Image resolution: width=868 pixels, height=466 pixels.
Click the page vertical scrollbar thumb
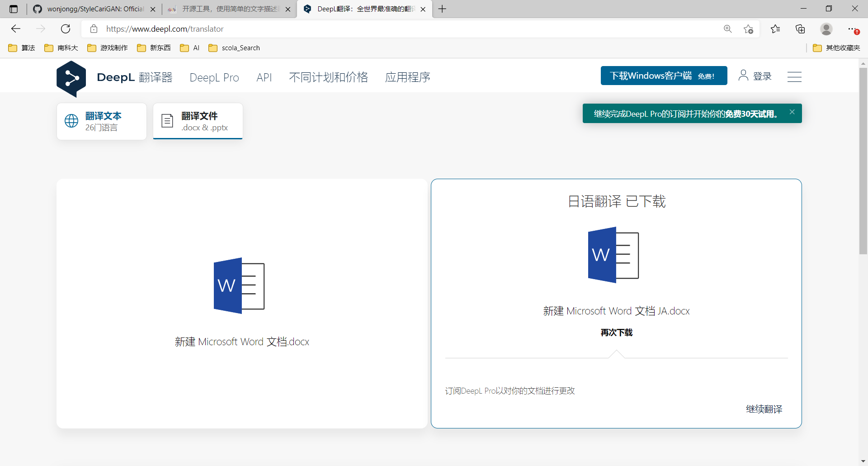(863, 161)
